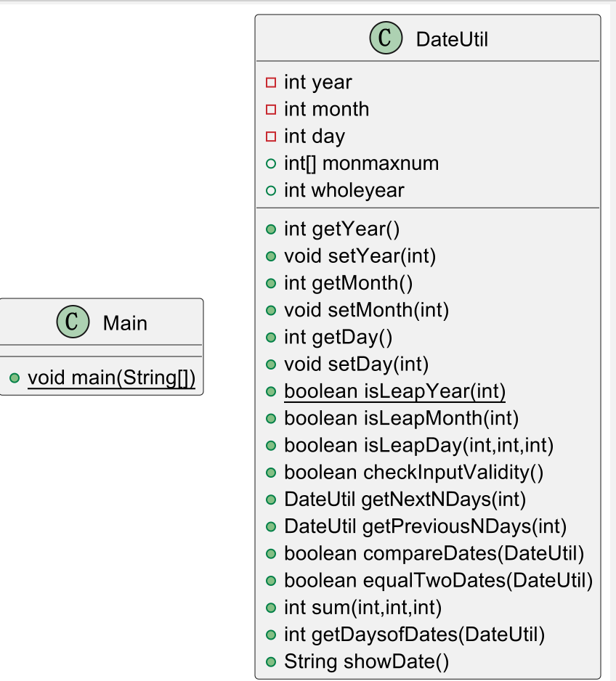Select the Main class title
616x681 pixels.
pos(125,323)
